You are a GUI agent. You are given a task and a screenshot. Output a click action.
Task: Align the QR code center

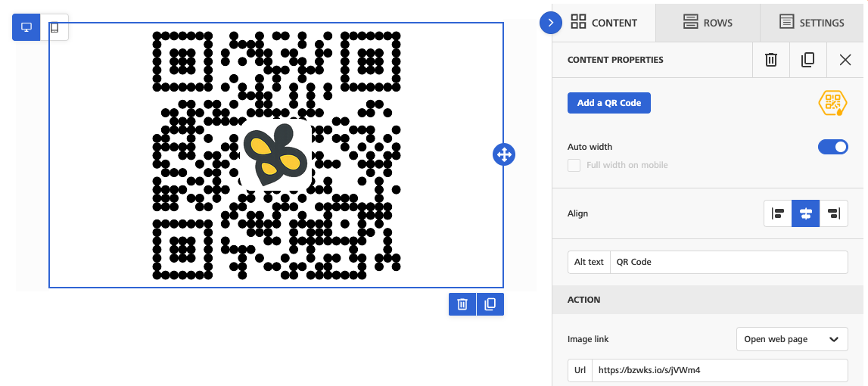805,213
